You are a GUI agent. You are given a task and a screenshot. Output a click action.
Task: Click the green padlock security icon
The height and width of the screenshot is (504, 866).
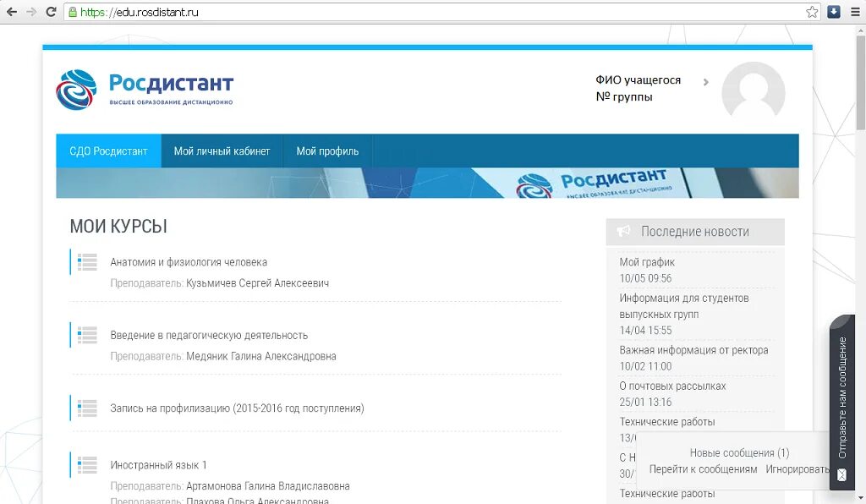pos(73,12)
